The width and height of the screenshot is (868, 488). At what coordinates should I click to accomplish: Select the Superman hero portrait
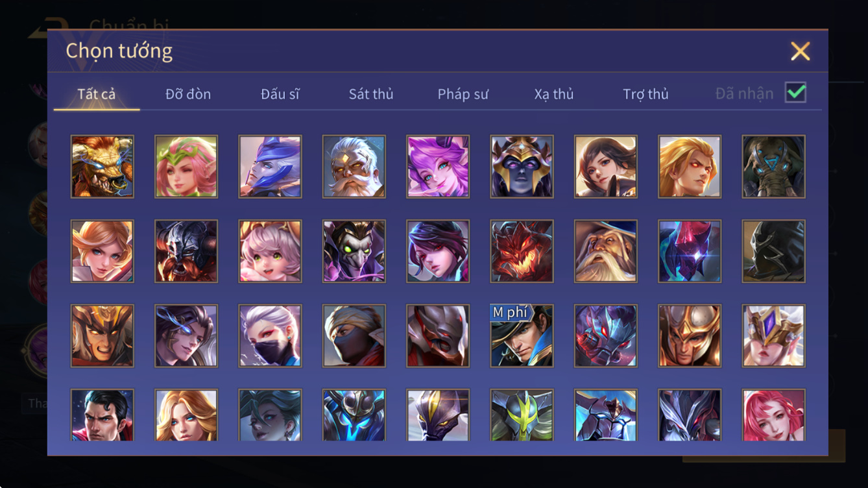[102, 415]
